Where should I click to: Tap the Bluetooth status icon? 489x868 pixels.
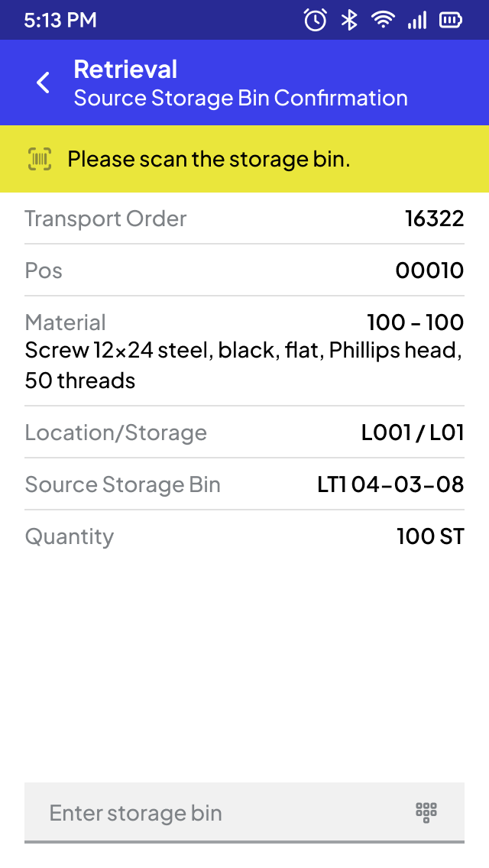click(x=349, y=20)
